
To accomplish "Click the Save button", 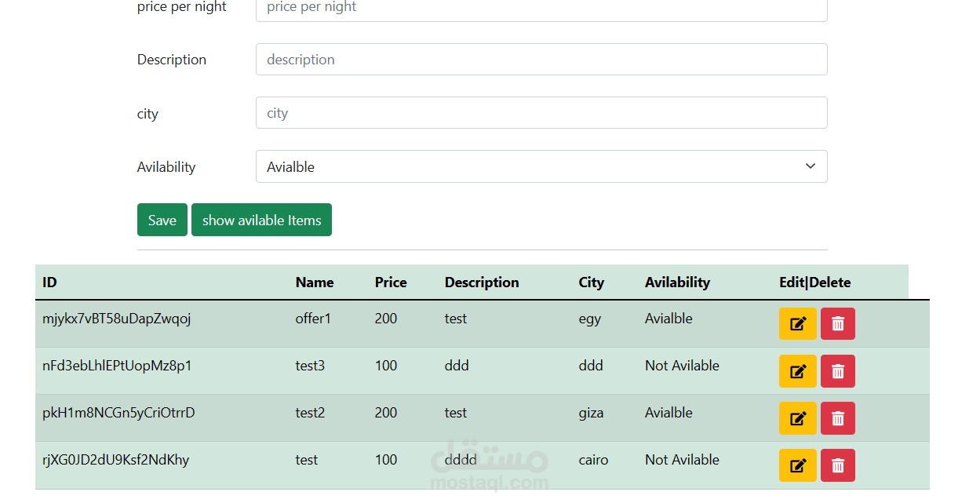I will point(162,220).
